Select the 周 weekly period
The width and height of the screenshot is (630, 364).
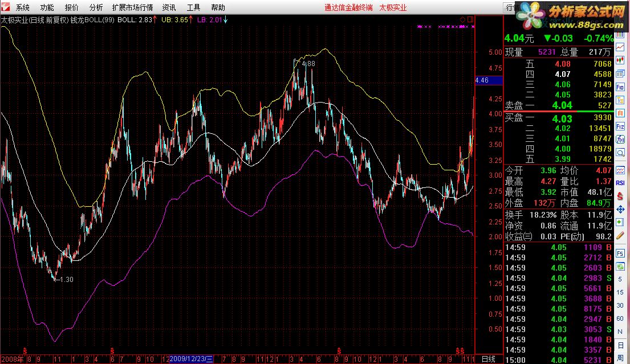[620, 358]
